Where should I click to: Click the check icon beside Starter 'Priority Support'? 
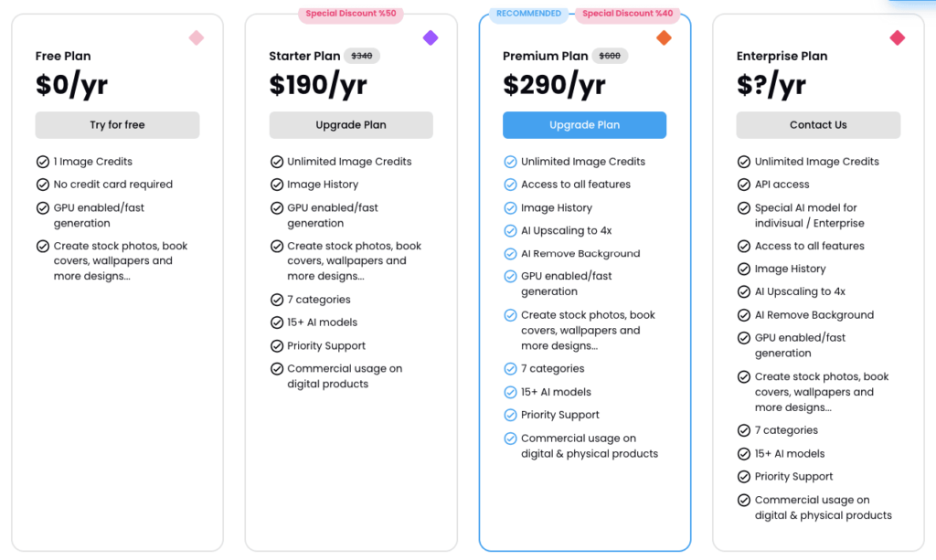[x=277, y=346]
